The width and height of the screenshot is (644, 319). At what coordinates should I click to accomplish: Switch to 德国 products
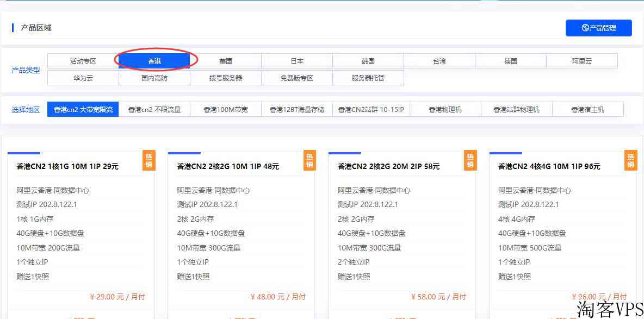[x=511, y=61]
